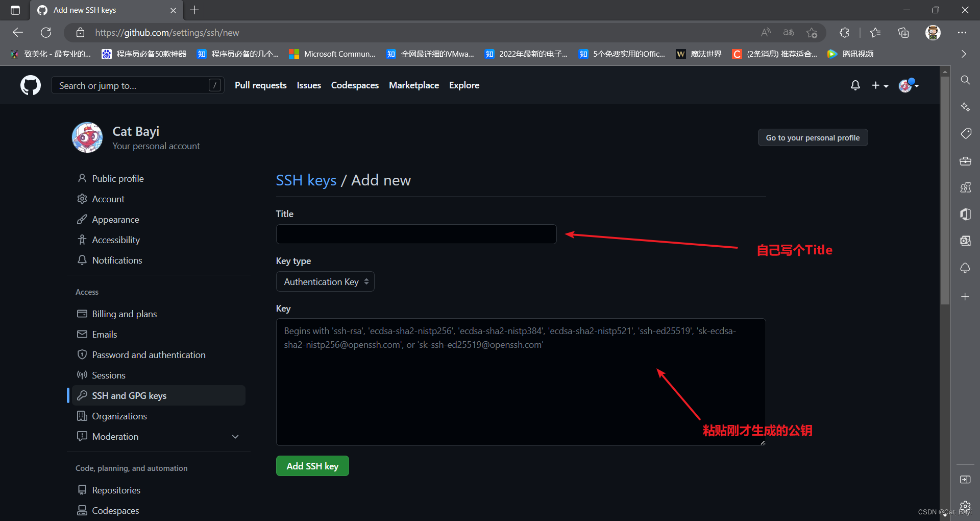Click Go to your personal profile

click(813, 137)
